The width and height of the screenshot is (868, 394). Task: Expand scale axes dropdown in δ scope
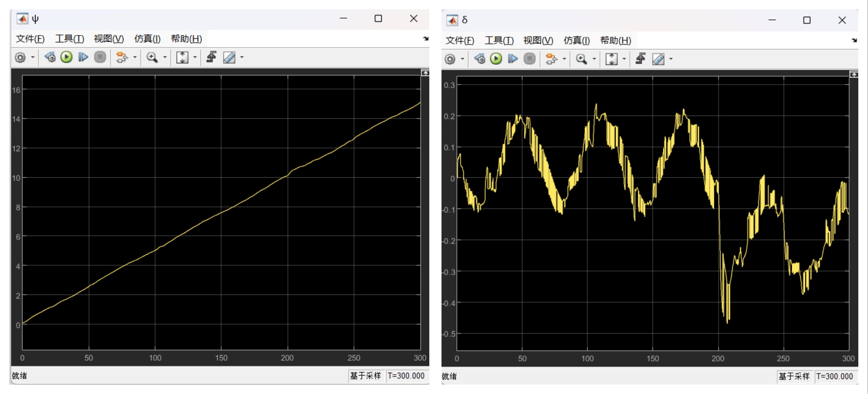click(x=624, y=59)
